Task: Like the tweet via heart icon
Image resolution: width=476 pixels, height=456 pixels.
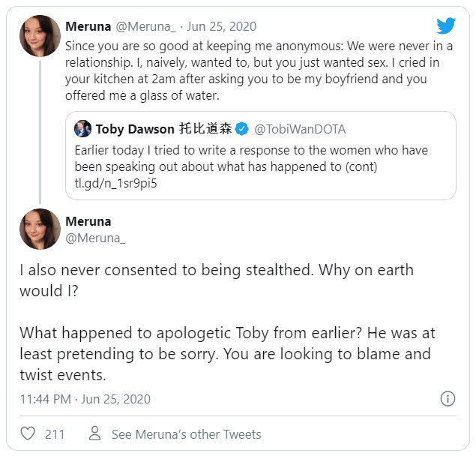Action: [x=28, y=433]
